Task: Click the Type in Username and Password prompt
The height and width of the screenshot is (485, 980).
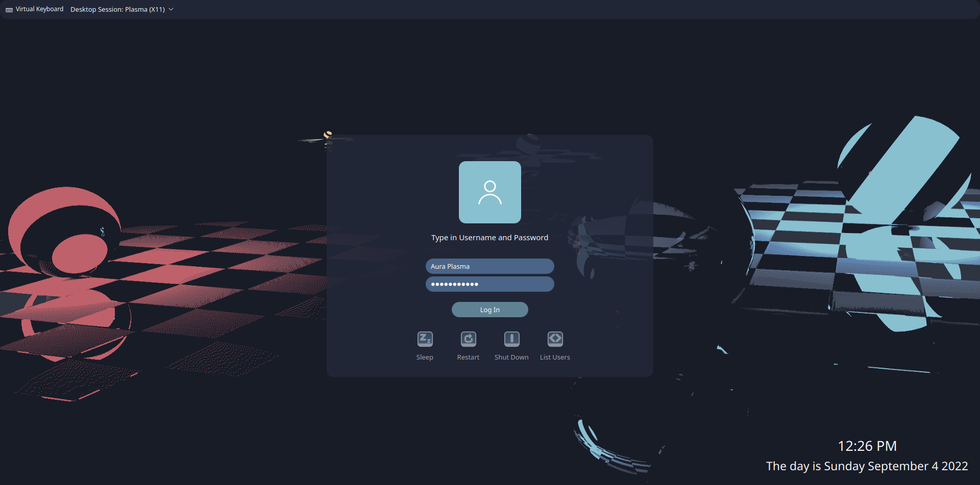Action: [489, 238]
